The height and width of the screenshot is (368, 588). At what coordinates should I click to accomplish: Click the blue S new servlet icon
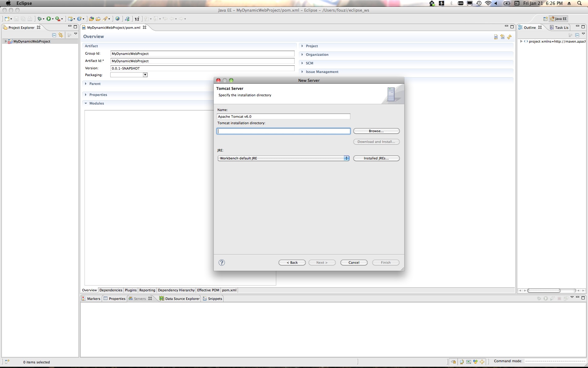[x=79, y=19]
